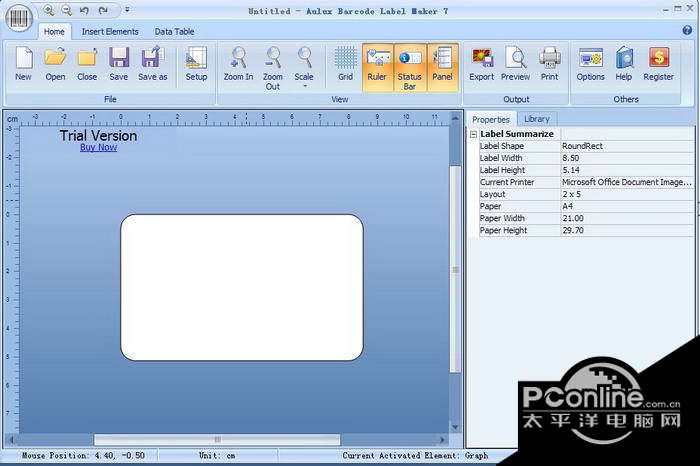
Task: Toggle the Status Bar display
Action: click(410, 68)
